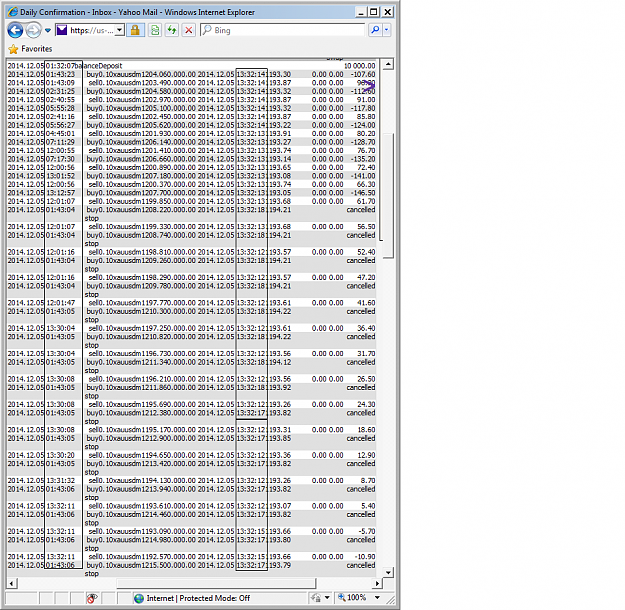Screen dimensions: 625x610
Task: Click the vertical scrollbar thumb
Action: click(388, 195)
